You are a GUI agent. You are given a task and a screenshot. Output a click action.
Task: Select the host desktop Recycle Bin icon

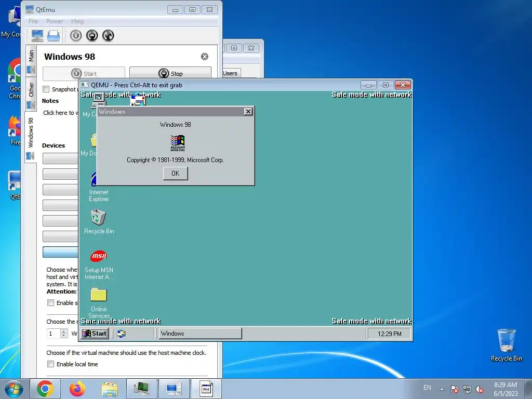coord(506,345)
